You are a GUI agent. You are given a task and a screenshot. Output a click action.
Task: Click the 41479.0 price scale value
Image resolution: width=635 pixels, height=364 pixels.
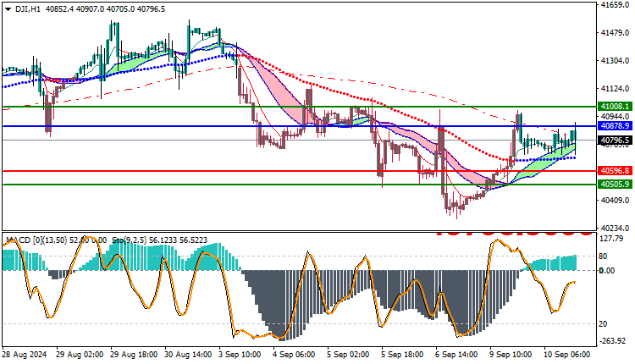click(x=616, y=32)
